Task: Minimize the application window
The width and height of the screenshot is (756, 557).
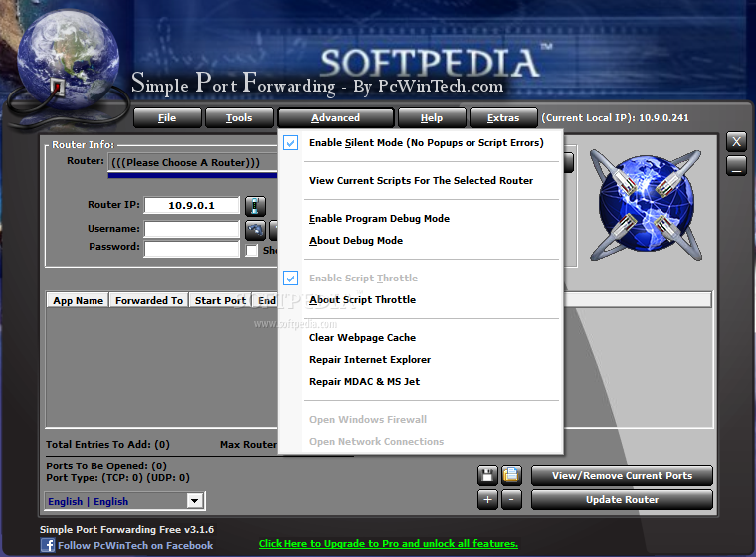Action: click(x=736, y=166)
